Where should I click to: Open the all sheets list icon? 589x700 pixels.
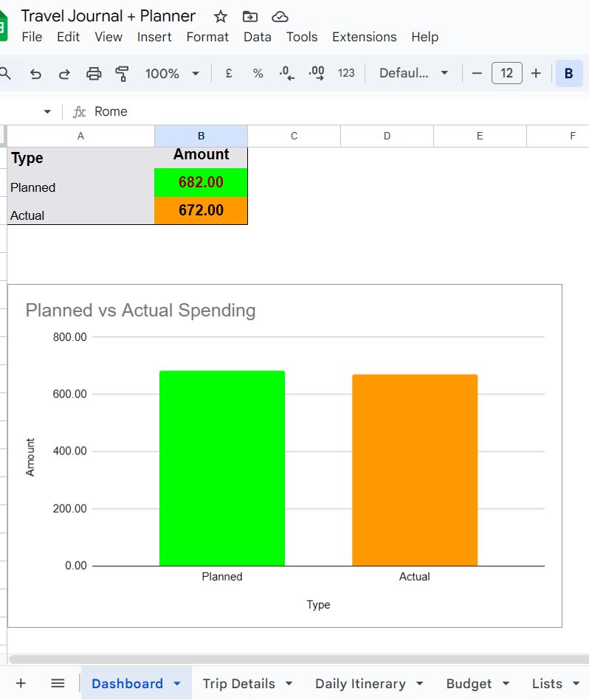pyautogui.click(x=58, y=683)
